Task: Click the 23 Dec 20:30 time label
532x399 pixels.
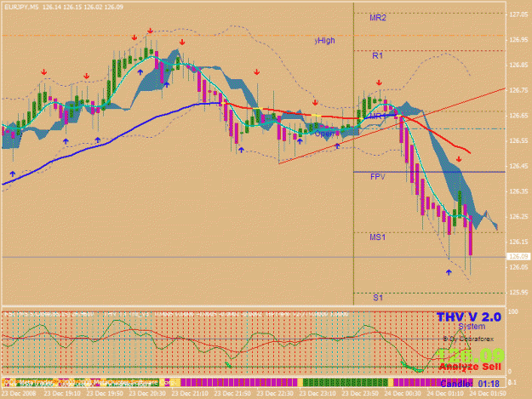Action: tap(147, 394)
